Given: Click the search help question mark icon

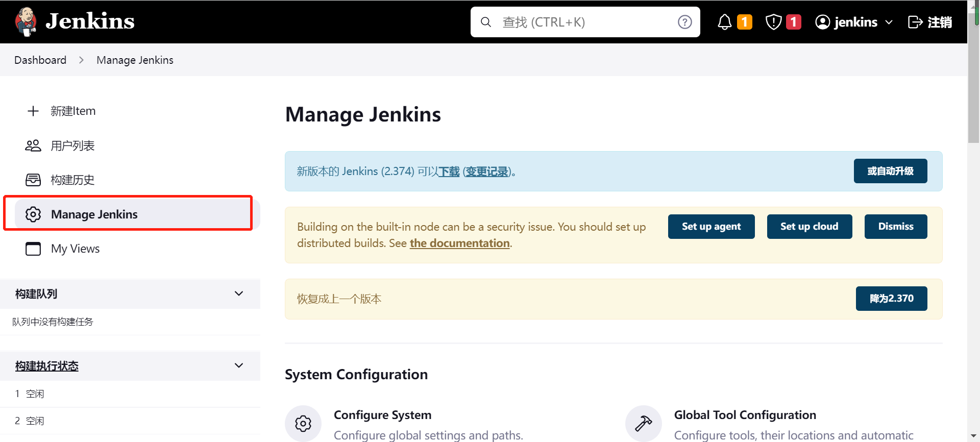Looking at the screenshot, I should [684, 22].
